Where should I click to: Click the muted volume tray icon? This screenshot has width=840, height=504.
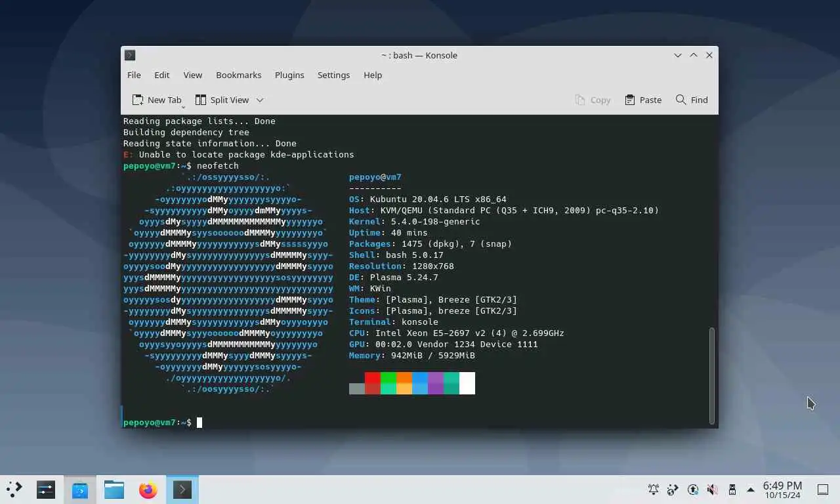tap(712, 490)
